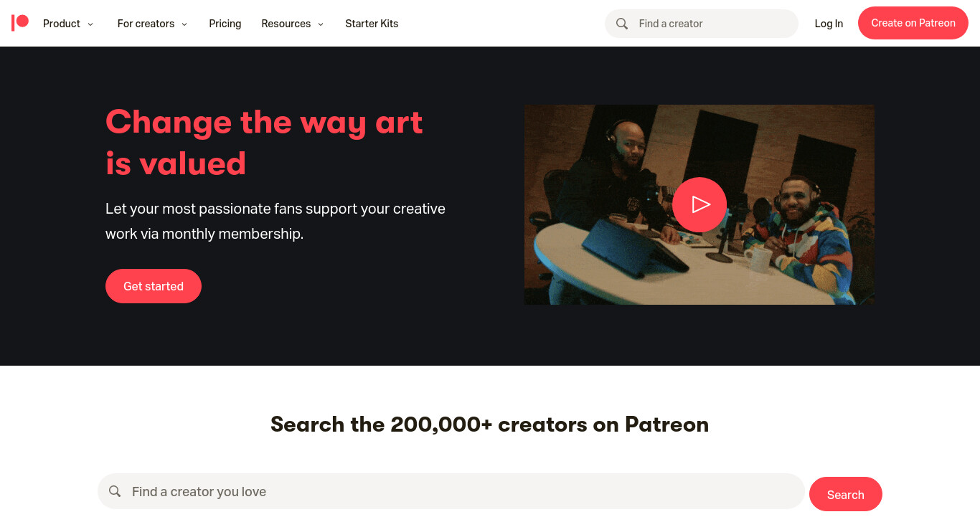The height and width of the screenshot is (522, 980).
Task: Click the Get started button
Action: tap(154, 286)
